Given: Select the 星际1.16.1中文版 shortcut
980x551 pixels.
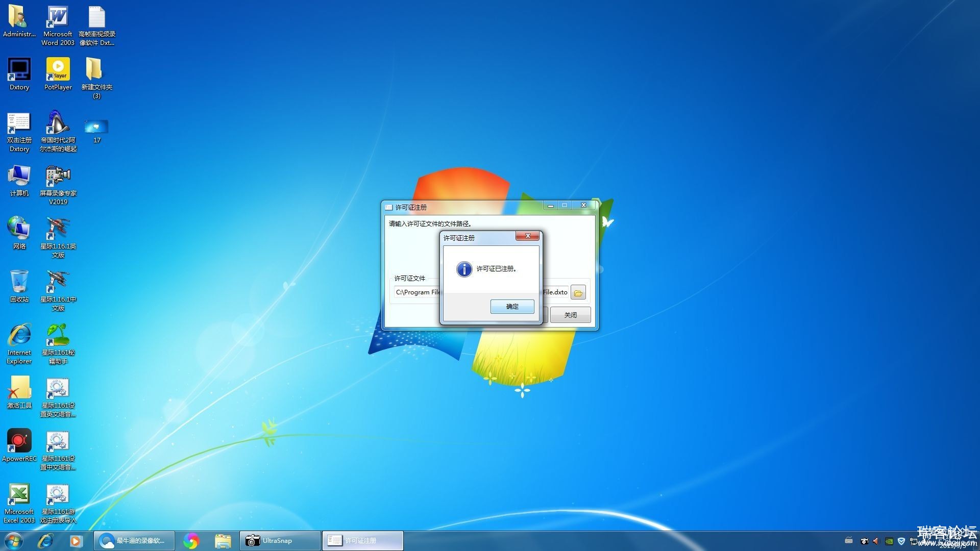Looking at the screenshot, I should (58, 291).
